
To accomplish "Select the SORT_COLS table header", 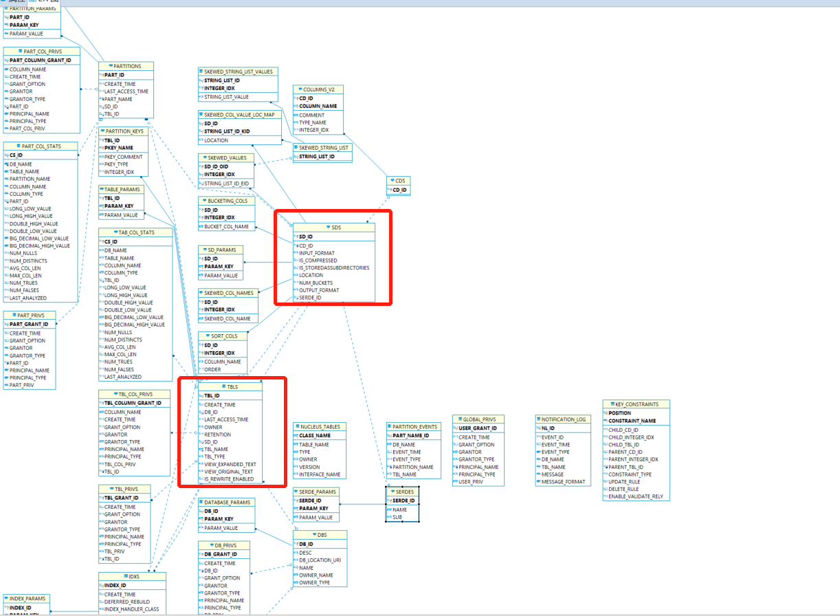I will [x=223, y=336].
